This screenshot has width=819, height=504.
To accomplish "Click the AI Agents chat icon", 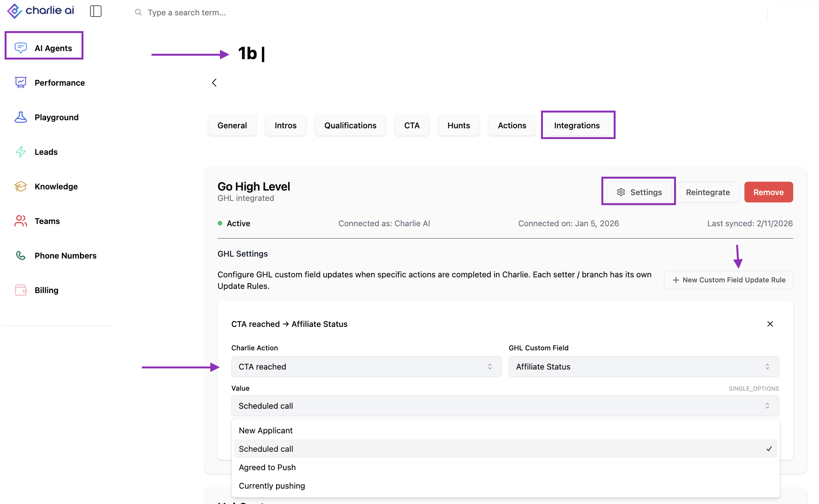I will pos(21,48).
